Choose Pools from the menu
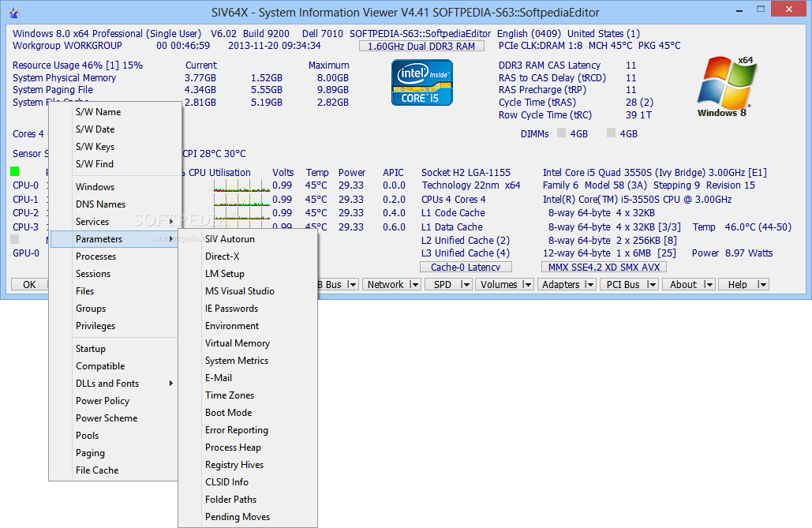This screenshot has width=812, height=528. 115,435
